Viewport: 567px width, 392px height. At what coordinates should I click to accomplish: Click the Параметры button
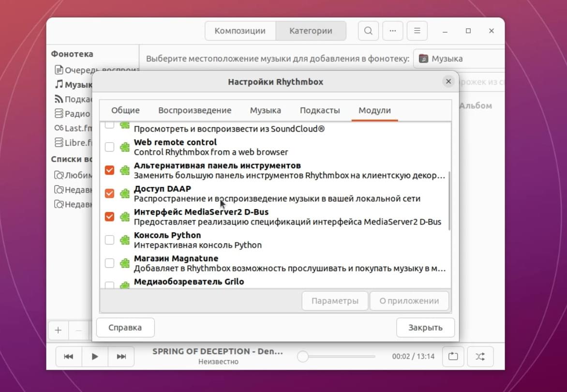[335, 301]
